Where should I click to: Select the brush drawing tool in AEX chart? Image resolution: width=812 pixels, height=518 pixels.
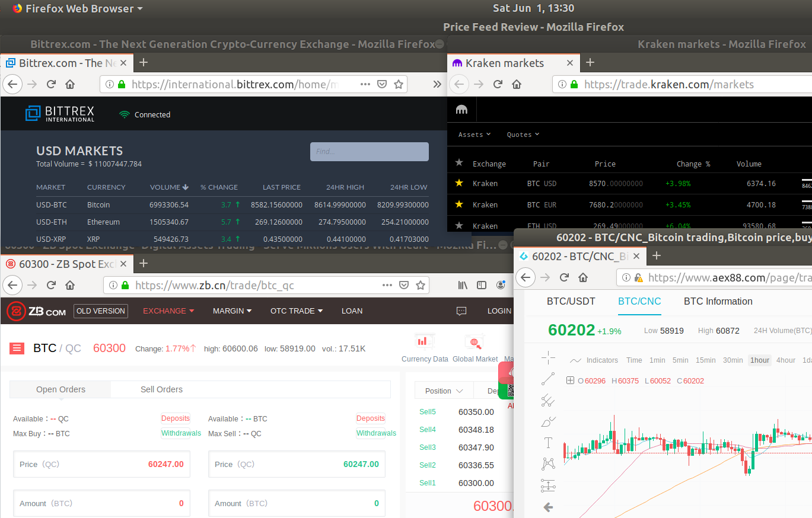(x=548, y=422)
